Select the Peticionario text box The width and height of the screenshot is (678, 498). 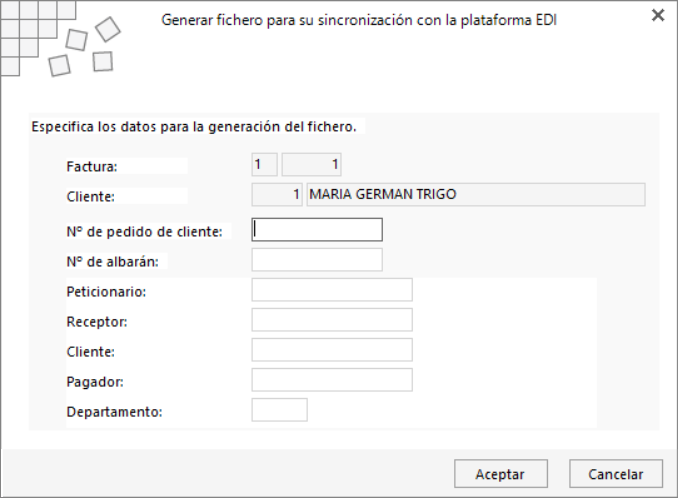pyautogui.click(x=332, y=290)
